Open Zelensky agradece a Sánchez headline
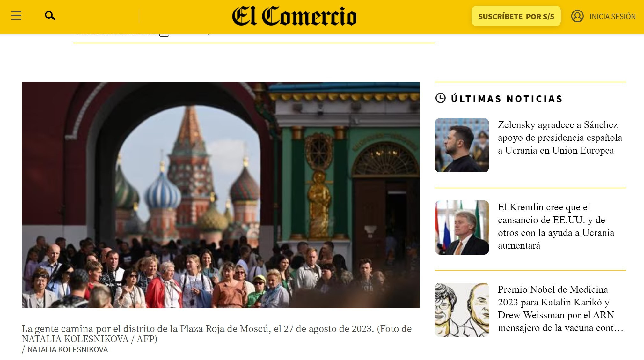 (560, 138)
